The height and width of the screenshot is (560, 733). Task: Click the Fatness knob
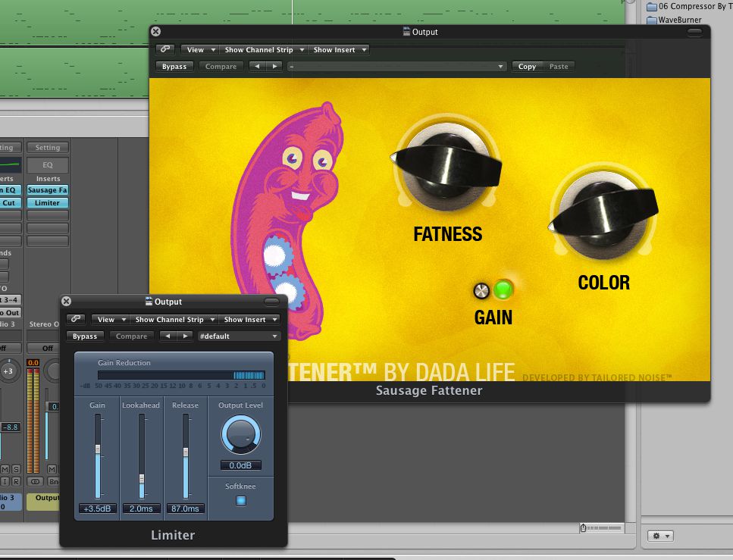(447, 165)
